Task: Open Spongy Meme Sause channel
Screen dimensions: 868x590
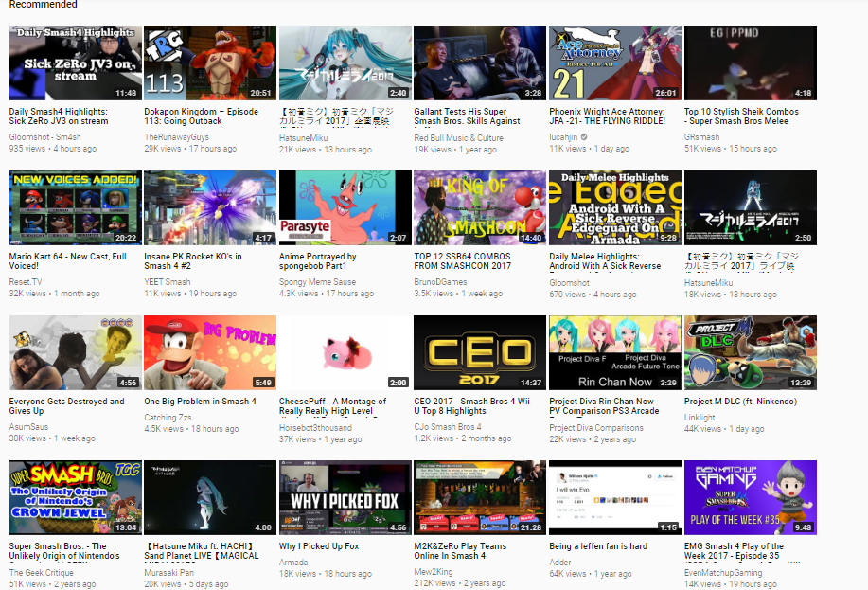Action: 317,282
